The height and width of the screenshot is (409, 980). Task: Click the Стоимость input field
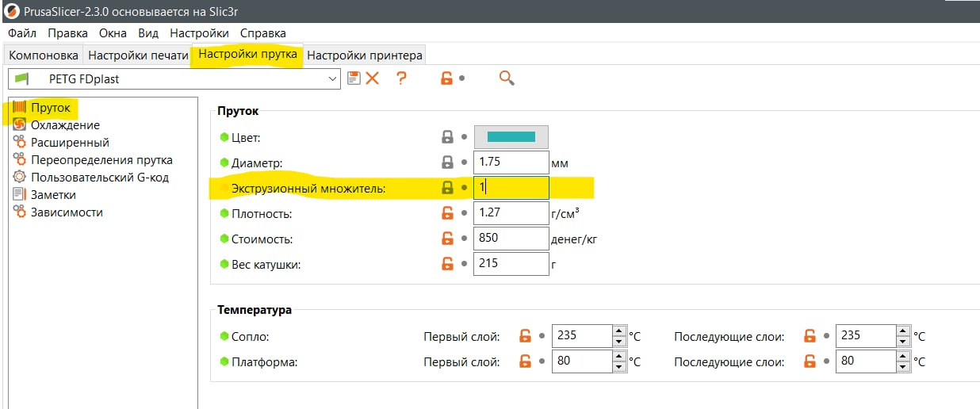(x=511, y=239)
